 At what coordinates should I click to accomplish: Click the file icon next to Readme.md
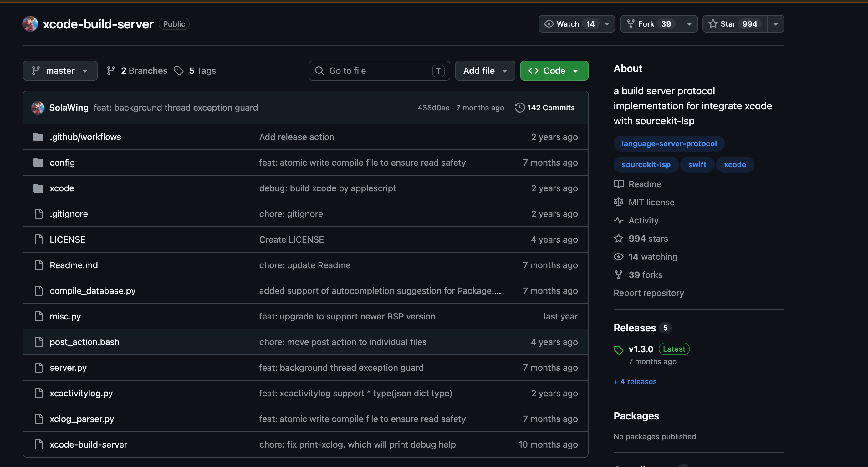pos(39,265)
